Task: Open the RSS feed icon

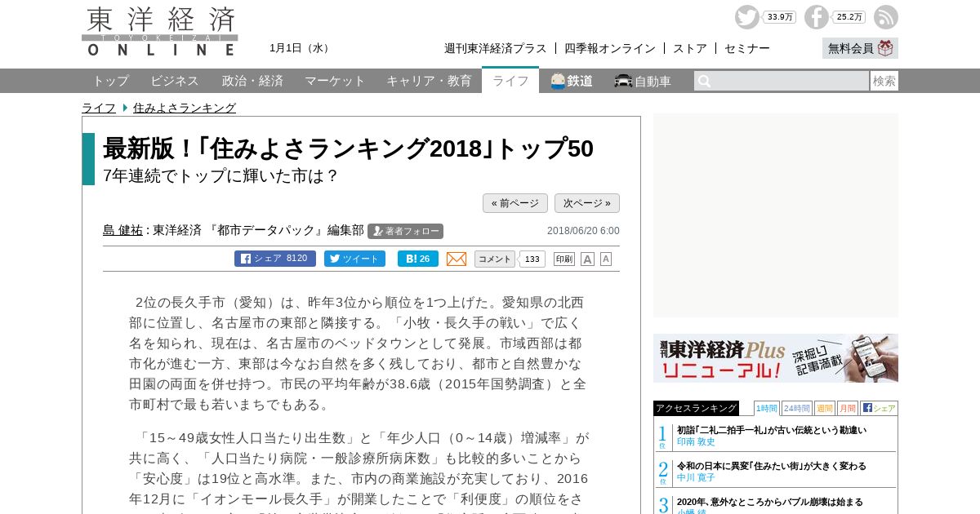Action: tap(885, 17)
